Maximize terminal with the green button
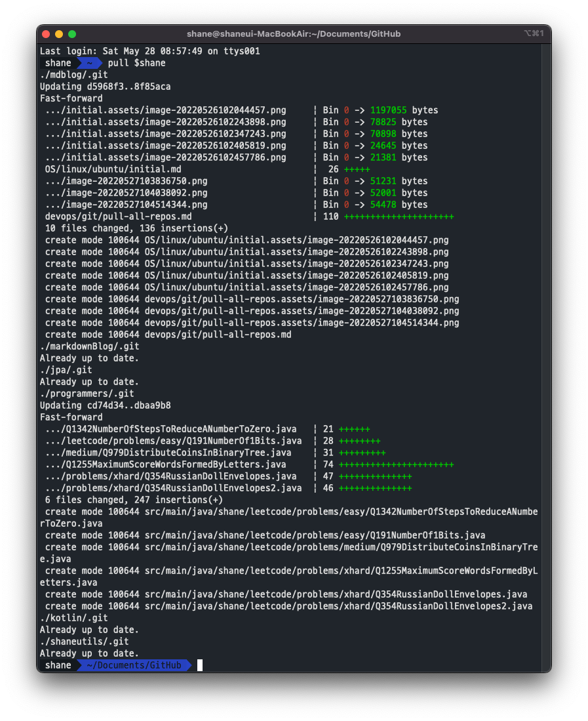 [x=72, y=34]
